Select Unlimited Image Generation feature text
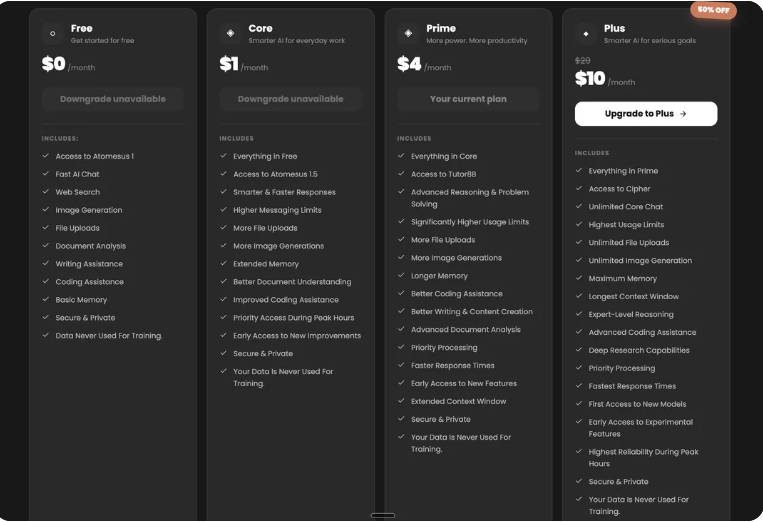Image resolution: width=763 pixels, height=522 pixels. tap(640, 261)
